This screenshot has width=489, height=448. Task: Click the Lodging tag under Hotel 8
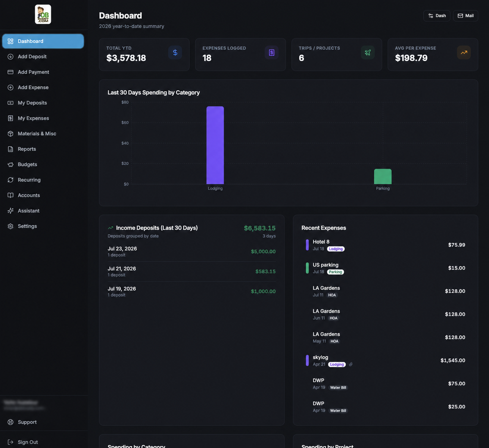336,249
